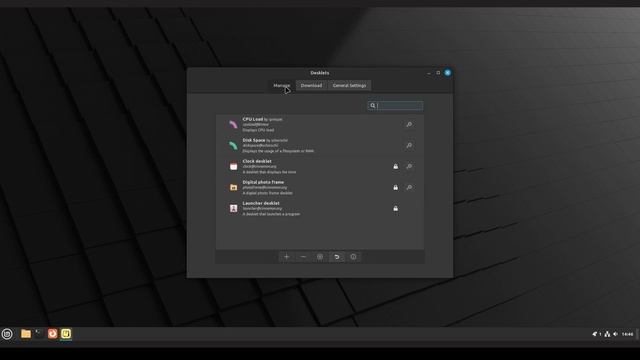
Task: Select the Launcher desklet icon
Action: click(233, 209)
